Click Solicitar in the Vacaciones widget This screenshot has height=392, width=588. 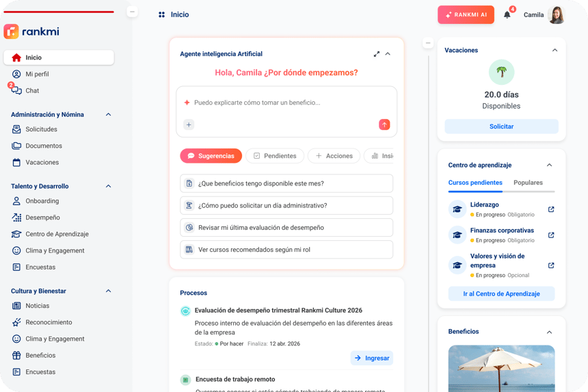[501, 127]
